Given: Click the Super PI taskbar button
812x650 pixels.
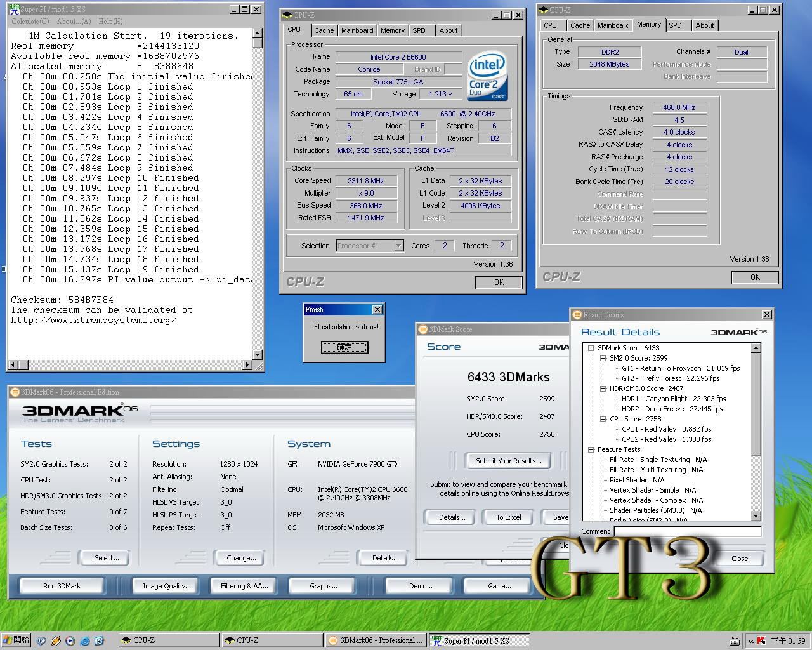Looking at the screenshot, I should 479,640.
